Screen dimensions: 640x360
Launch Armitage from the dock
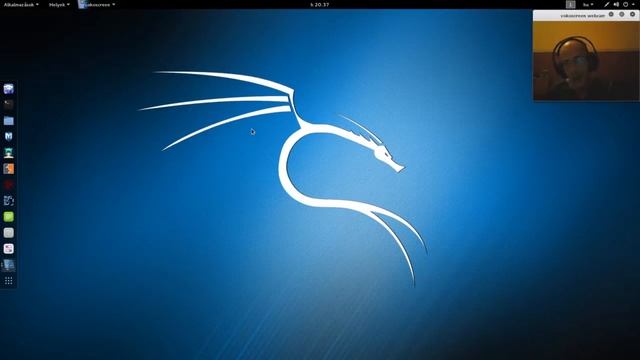coord(9,153)
